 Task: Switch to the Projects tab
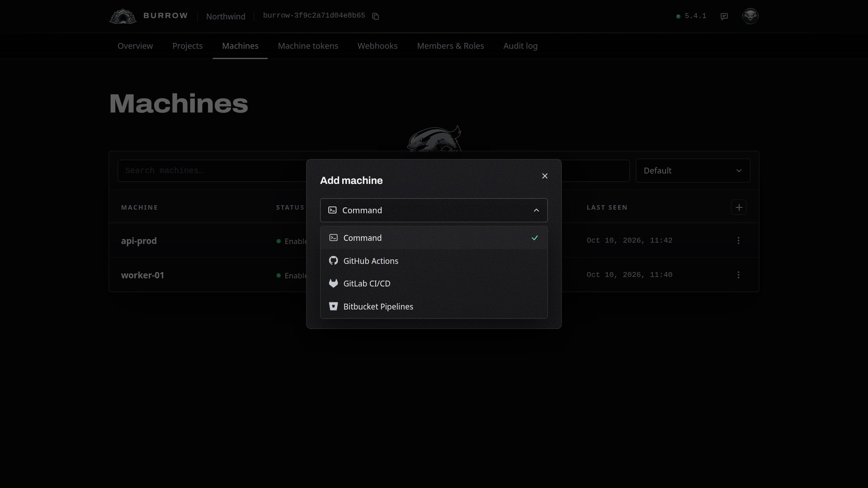[x=187, y=46]
